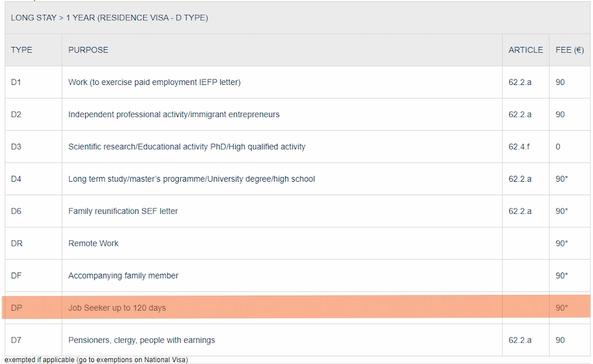Click the 'exempted if applicable' footnote text
593x364 pixels.
coord(96,359)
